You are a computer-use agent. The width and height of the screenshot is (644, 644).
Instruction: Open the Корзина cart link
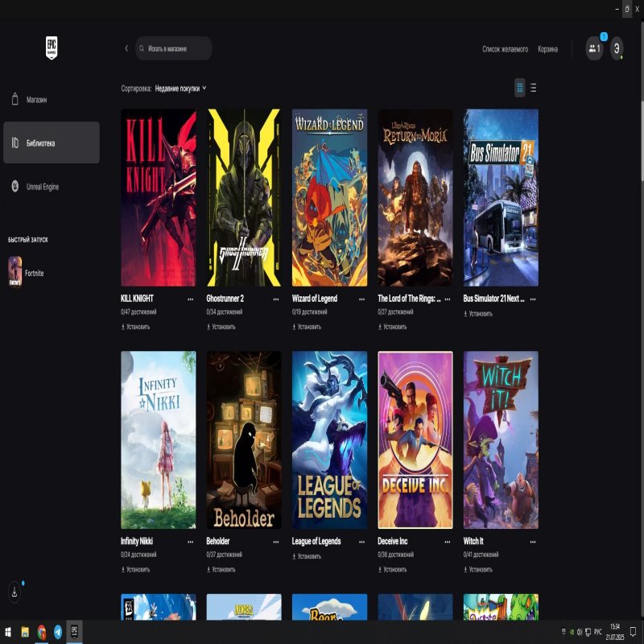pos(547,49)
